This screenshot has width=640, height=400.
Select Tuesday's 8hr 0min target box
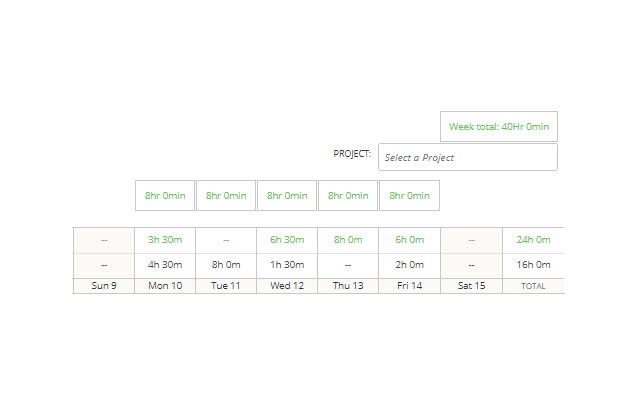click(226, 196)
